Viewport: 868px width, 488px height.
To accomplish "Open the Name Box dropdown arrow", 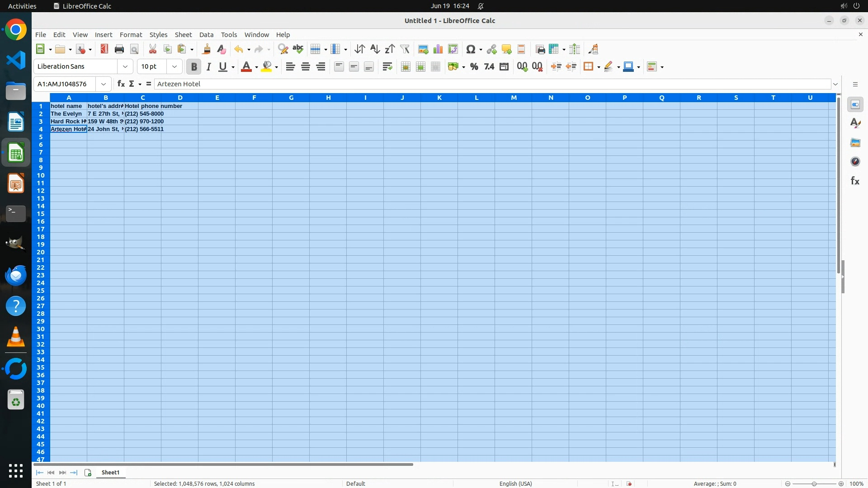I will [104, 84].
